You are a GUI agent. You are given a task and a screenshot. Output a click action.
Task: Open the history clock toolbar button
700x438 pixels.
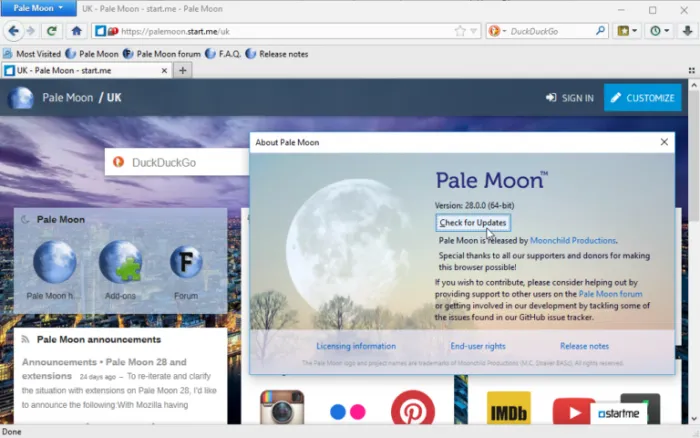pos(659,31)
